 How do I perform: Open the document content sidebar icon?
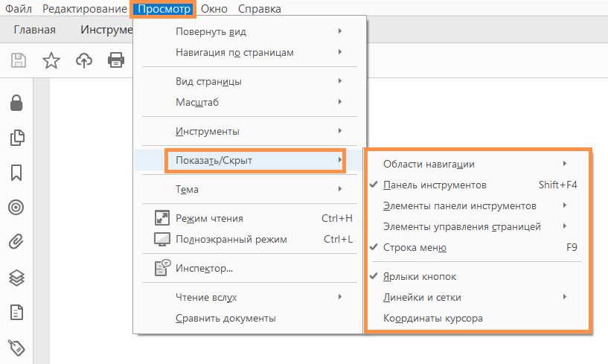[x=16, y=313]
